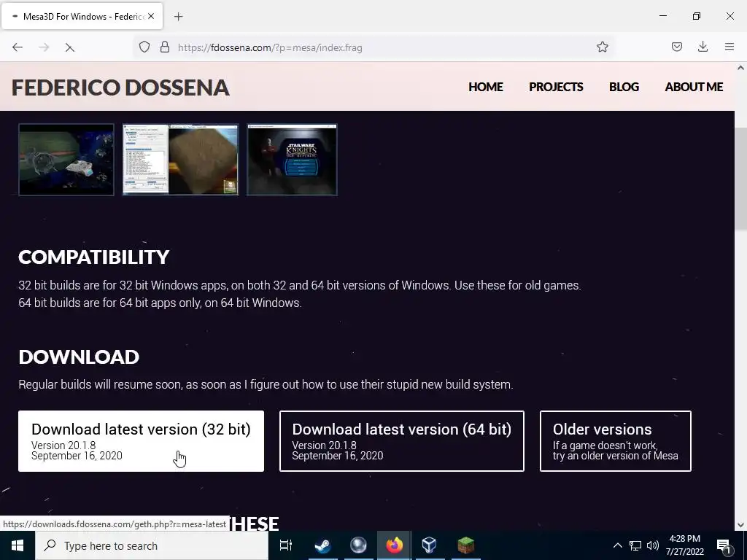Open the textured cube screenshot thumbnail

[x=181, y=160]
